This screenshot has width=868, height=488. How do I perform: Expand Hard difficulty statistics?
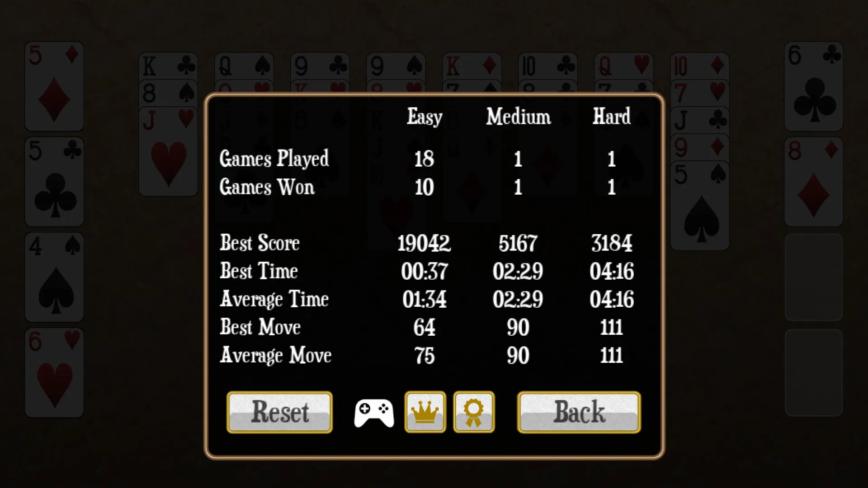coord(611,117)
